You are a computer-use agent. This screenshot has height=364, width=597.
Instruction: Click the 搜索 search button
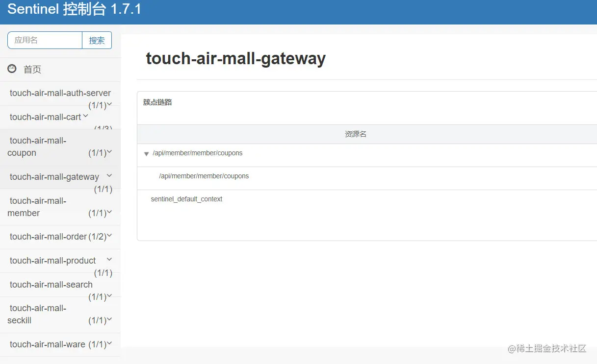97,40
